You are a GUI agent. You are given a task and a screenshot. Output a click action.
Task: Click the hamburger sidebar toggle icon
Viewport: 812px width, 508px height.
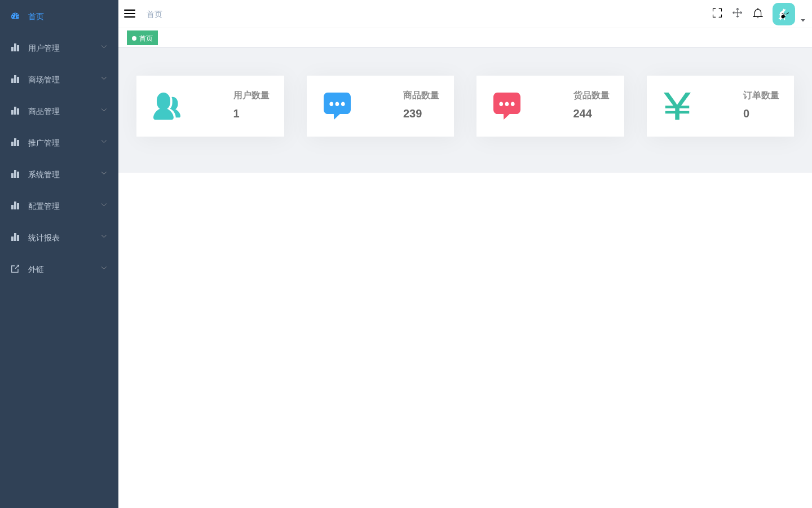(130, 14)
